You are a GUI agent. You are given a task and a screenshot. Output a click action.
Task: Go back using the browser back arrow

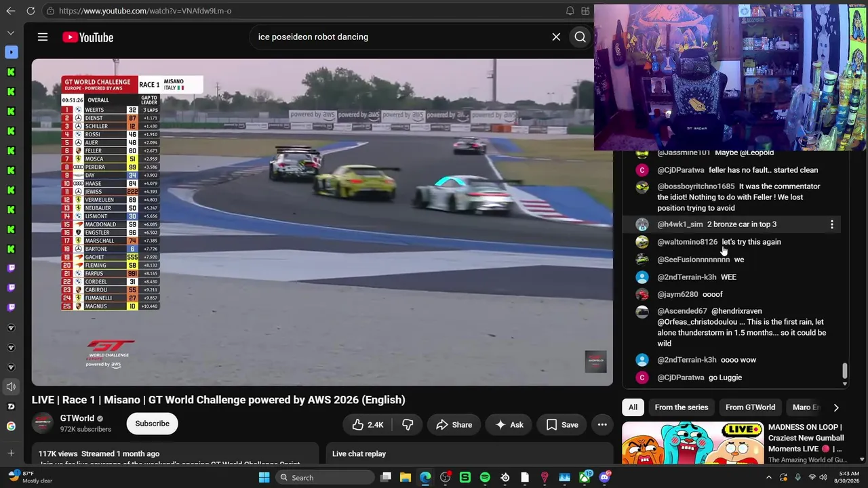(11, 11)
